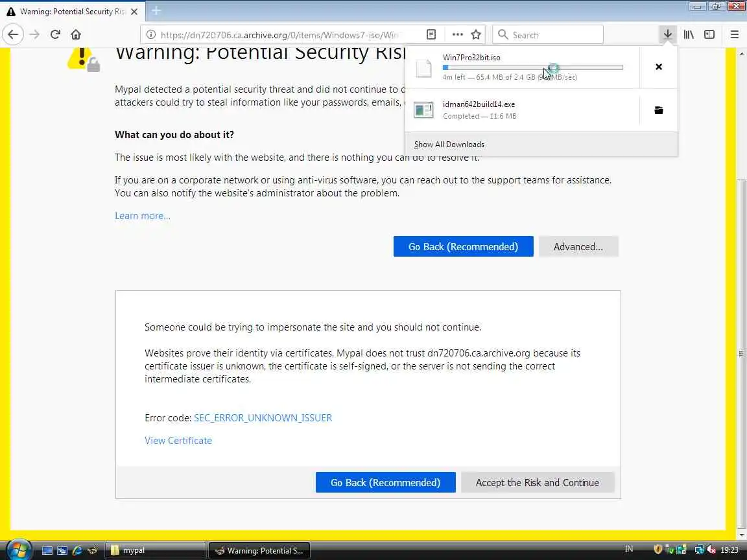Switch to Warning: Potential S... taskbar window
The image size is (747, 560).
259,550
